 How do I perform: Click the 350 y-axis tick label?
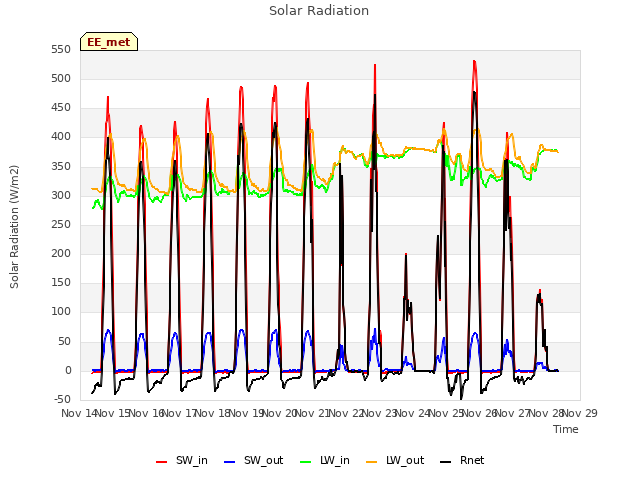[61, 167]
